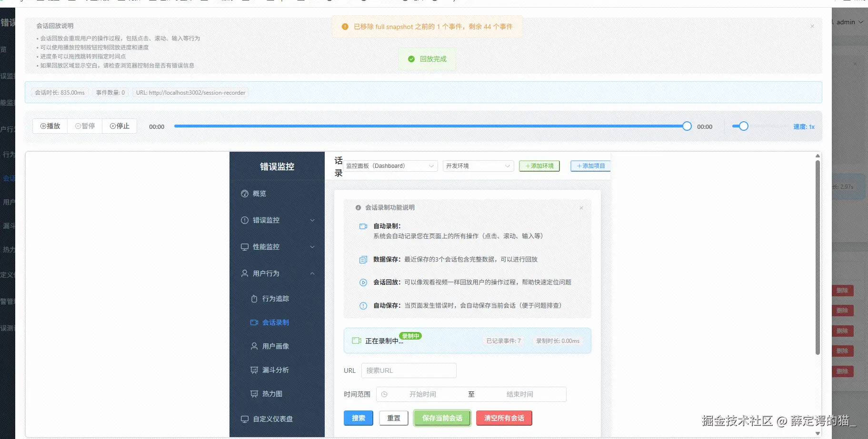Click the 开始时间 date field
This screenshot has height=439, width=868.
(423, 394)
